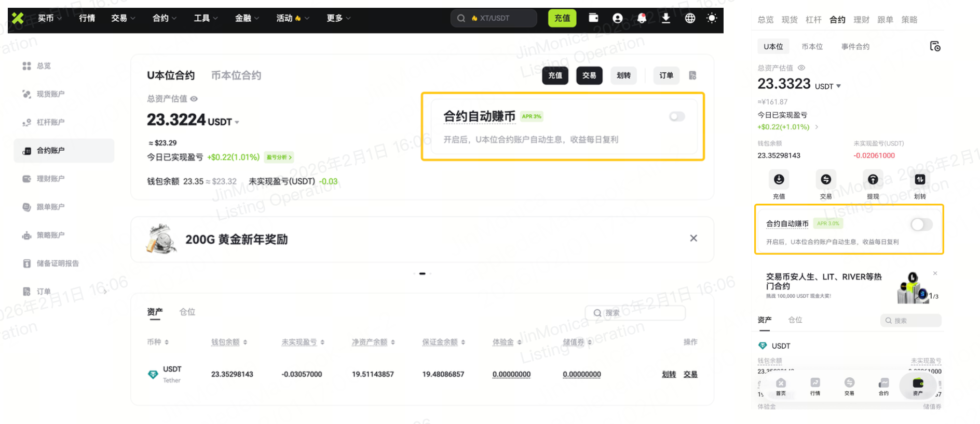Expand the 金融 menu in navigation bar
980x424 pixels.
click(x=247, y=18)
